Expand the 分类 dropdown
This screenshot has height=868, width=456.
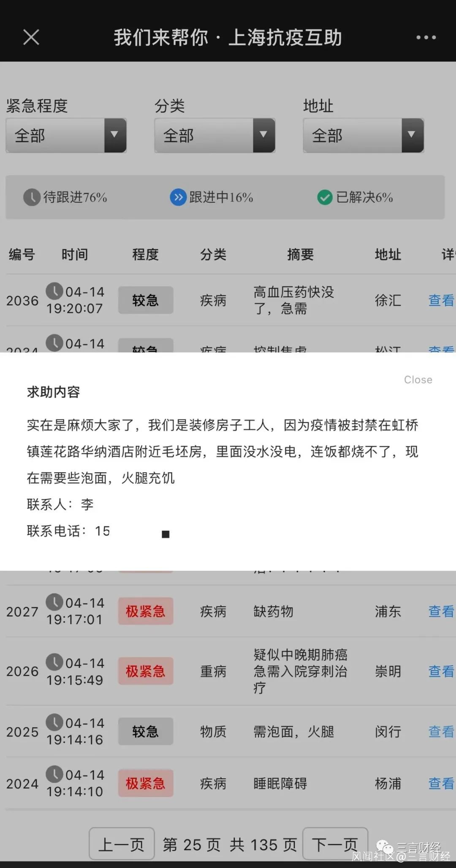[x=214, y=135]
